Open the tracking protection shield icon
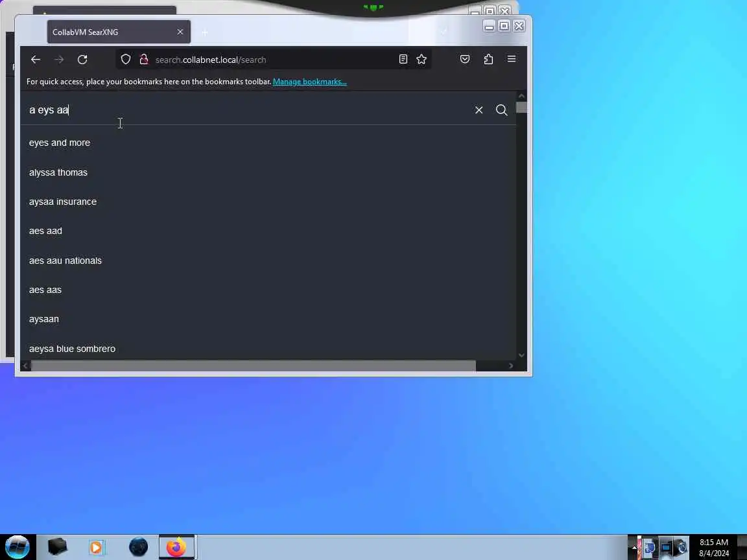The height and width of the screenshot is (560, 747). [x=126, y=60]
